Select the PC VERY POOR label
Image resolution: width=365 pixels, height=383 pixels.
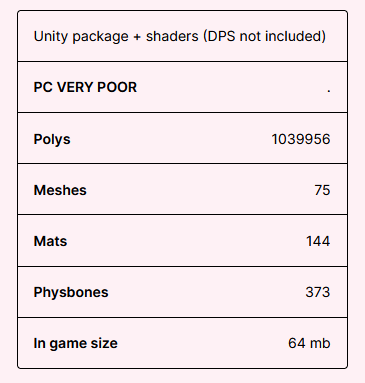point(85,87)
